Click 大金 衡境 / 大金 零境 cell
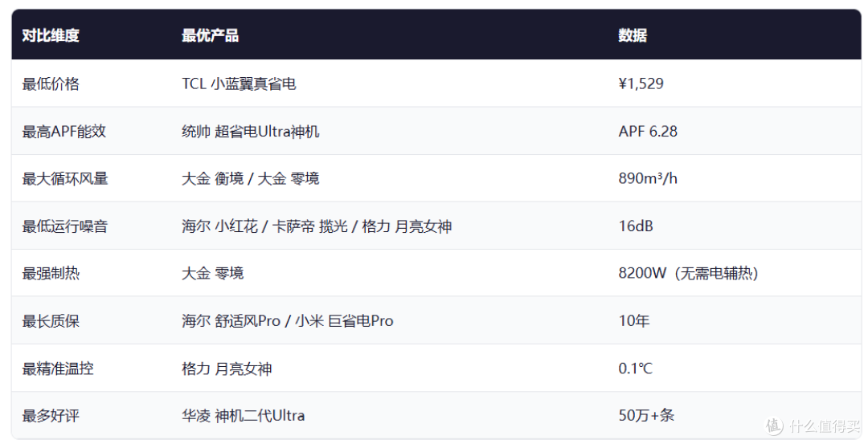Viewport: 868px width, 444px height. point(250,178)
